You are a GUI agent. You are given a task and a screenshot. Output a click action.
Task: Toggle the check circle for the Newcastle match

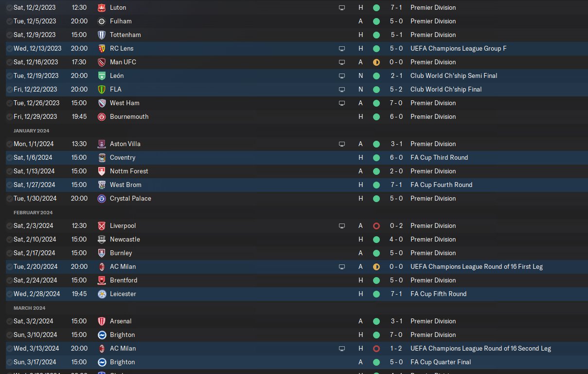coord(9,240)
